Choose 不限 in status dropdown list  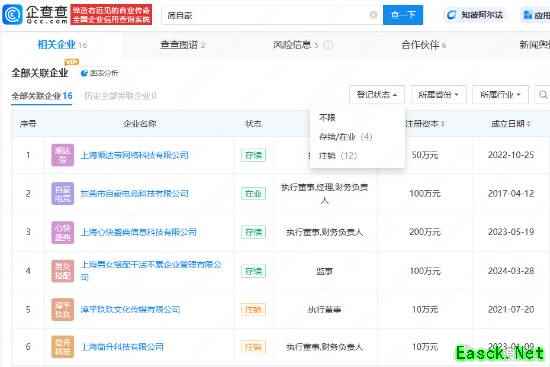point(327,118)
